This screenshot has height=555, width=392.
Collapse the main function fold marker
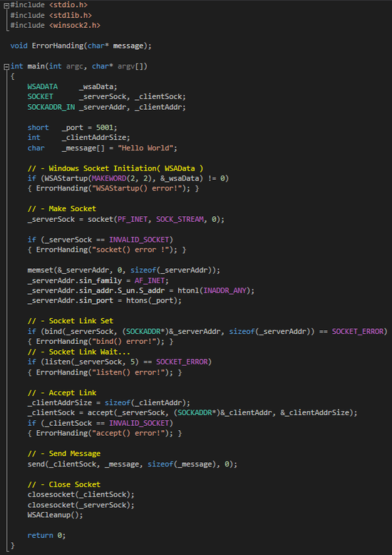click(x=6, y=66)
